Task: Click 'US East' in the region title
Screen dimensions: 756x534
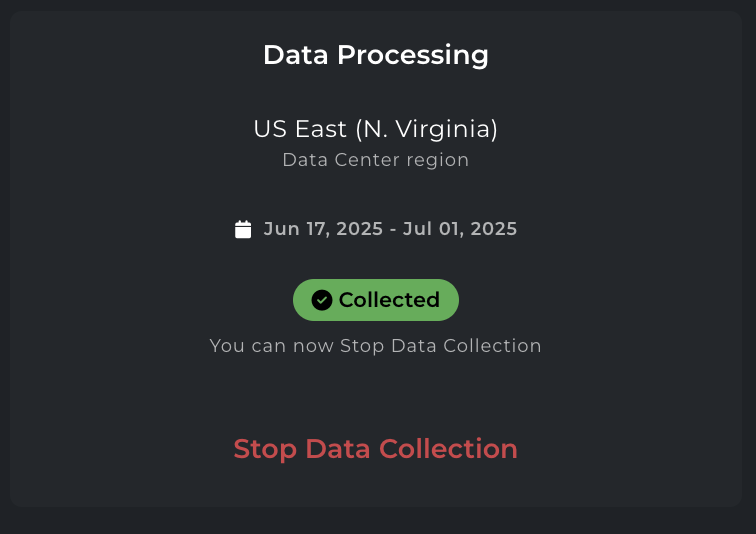Action: click(297, 129)
